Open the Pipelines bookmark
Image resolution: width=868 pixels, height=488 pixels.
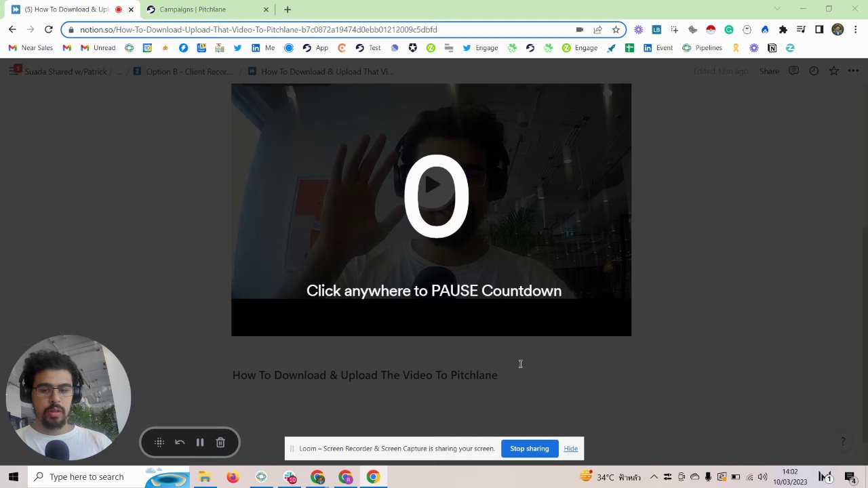(702, 48)
